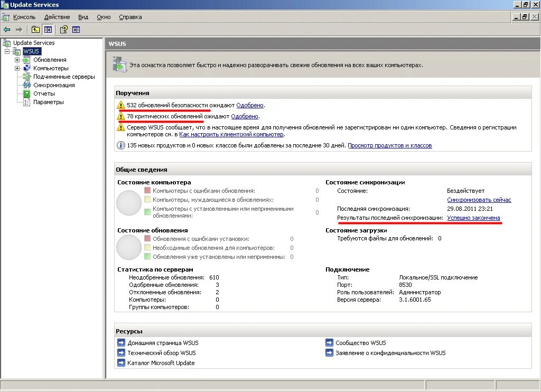The height and width of the screenshot is (392, 541).
Task: Open the Окно menu
Action: (x=104, y=17)
